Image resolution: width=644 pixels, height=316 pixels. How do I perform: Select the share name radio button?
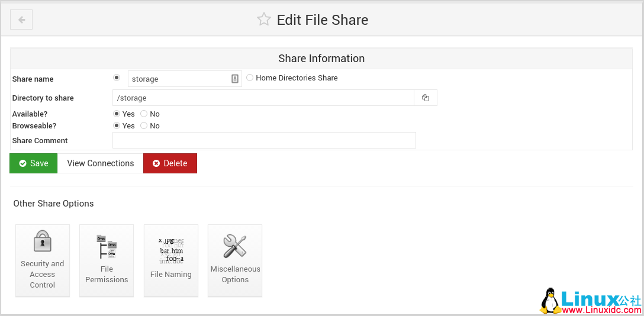point(117,78)
